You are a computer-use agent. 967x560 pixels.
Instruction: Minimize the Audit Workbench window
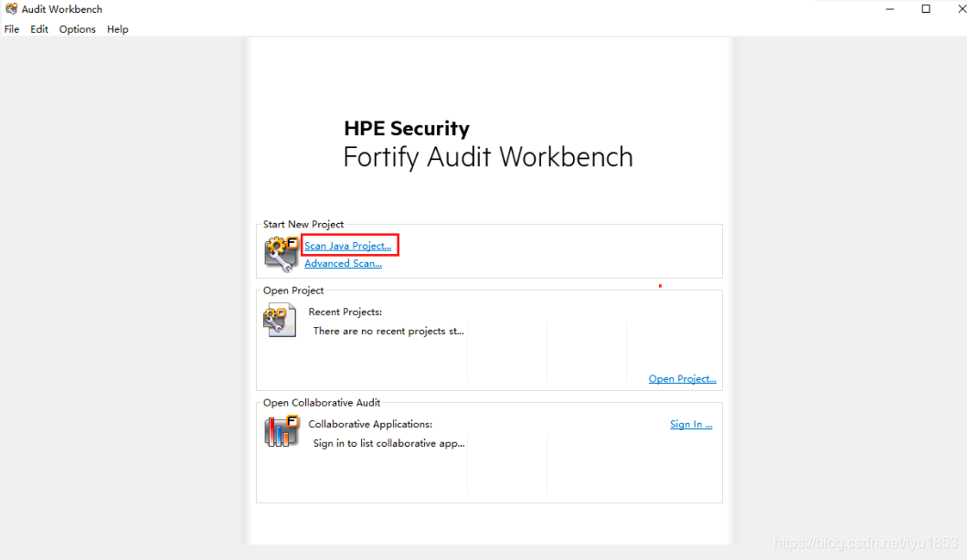[x=890, y=8]
